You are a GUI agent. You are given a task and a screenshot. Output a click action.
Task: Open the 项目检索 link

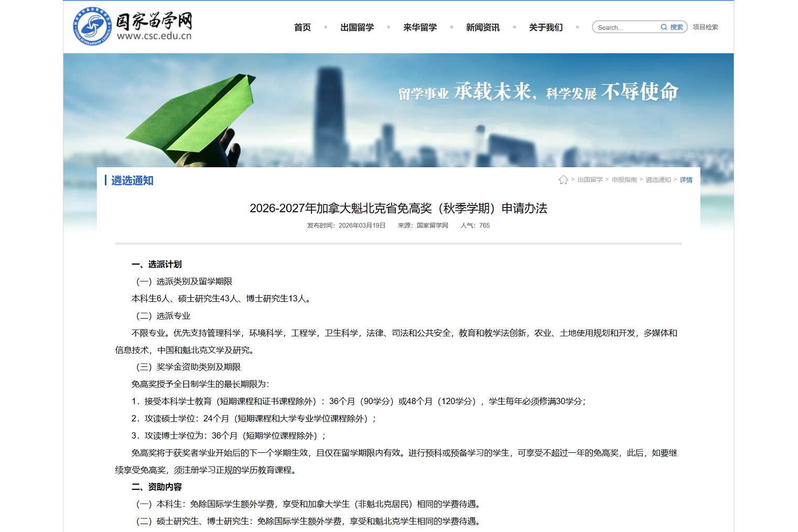tap(705, 27)
